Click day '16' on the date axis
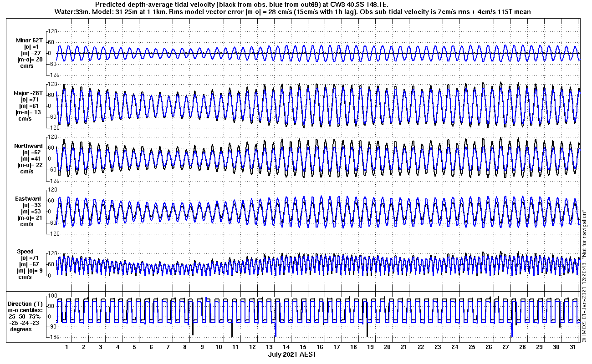This screenshot has height=364, width=592. tap(320, 347)
